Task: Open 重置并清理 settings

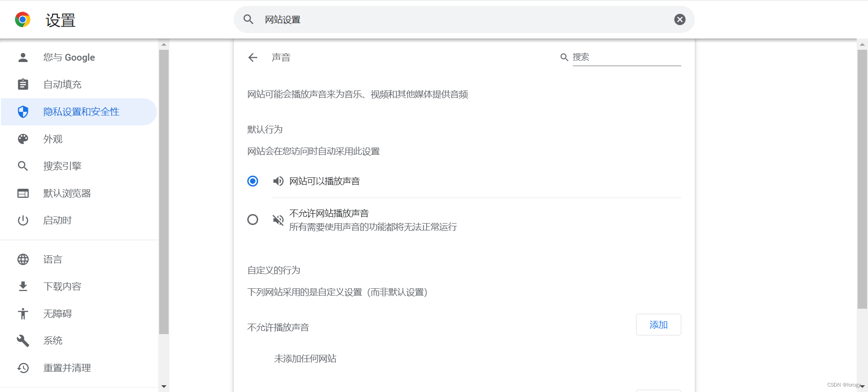Action: coord(79,368)
